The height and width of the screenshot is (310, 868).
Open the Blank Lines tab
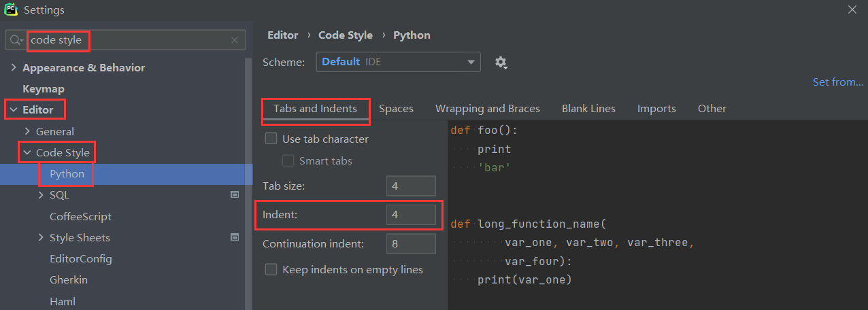(x=588, y=109)
